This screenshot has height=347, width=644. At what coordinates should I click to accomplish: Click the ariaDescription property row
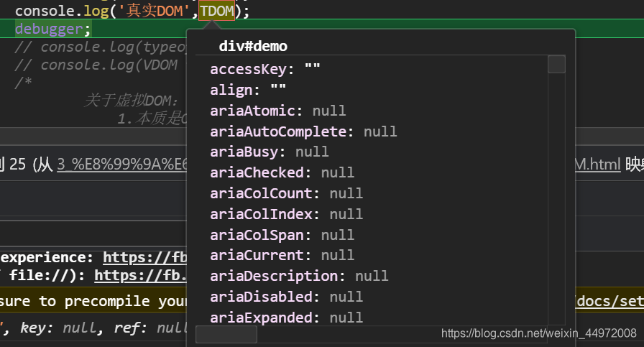click(300, 276)
